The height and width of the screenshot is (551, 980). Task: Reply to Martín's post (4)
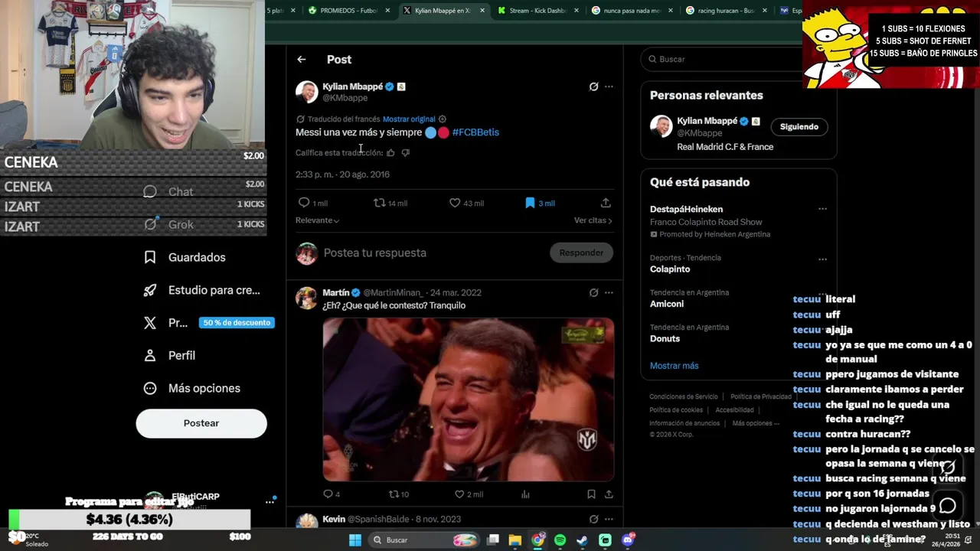pos(332,494)
